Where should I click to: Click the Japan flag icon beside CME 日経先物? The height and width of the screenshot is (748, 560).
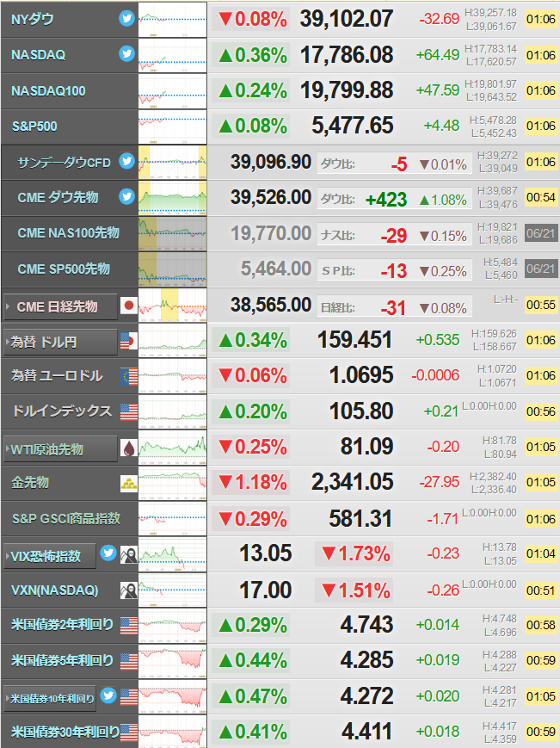tap(129, 306)
